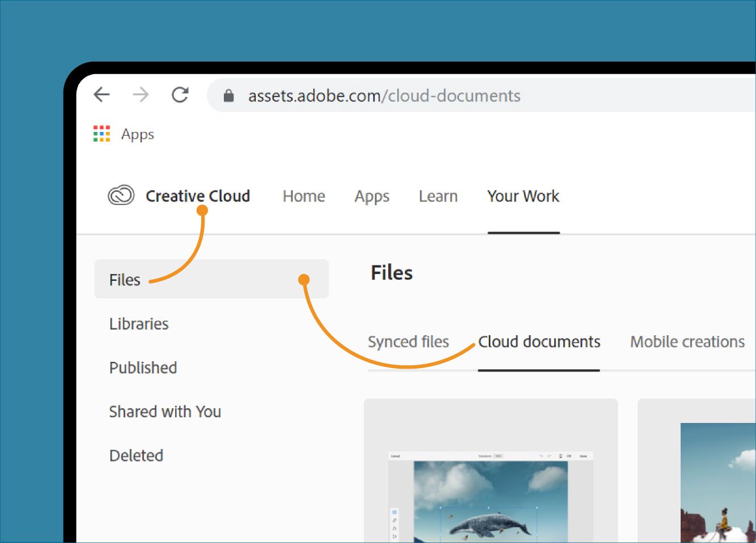756x543 pixels.
Task: Open the Deleted items section
Action: [x=136, y=455]
